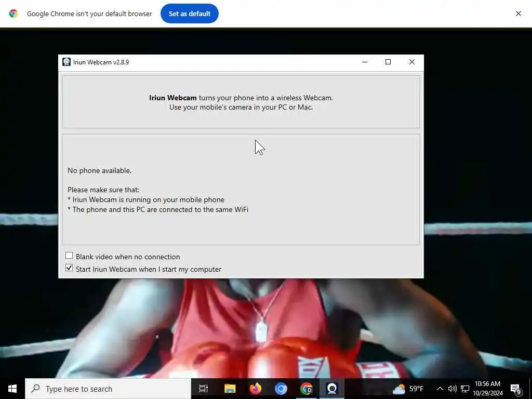
Task: Click the same WiFi instruction line
Action: point(158,210)
